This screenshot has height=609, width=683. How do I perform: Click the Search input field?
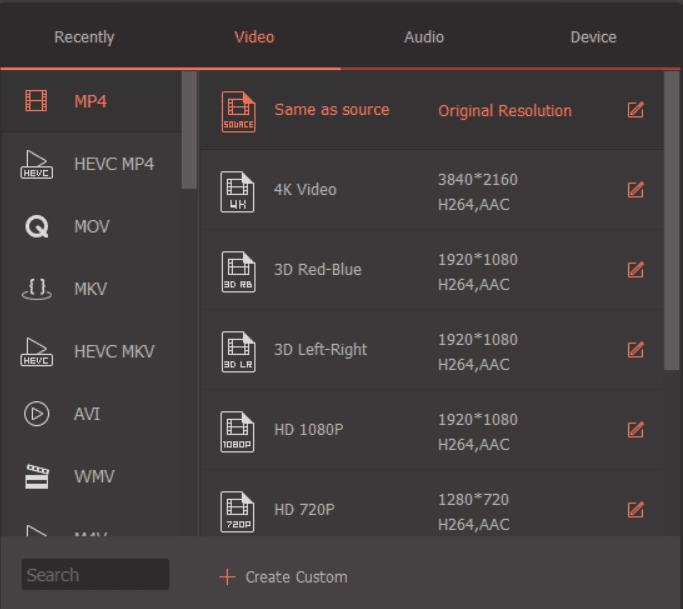(x=95, y=575)
